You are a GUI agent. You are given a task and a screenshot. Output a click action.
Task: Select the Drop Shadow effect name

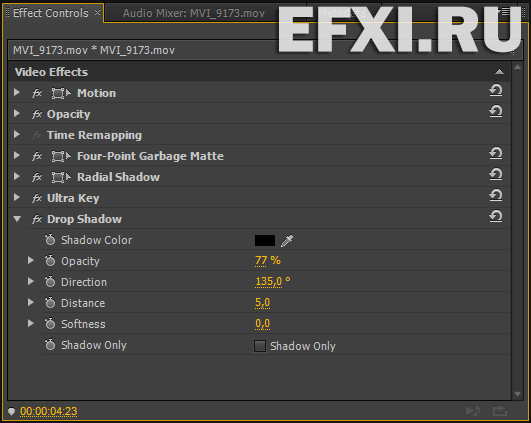pyautogui.click(x=84, y=219)
